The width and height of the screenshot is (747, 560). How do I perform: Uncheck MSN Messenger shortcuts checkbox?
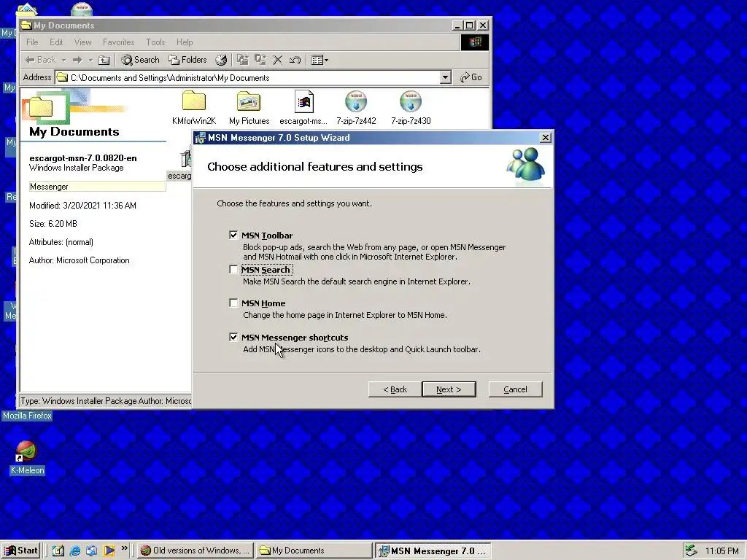tap(233, 337)
